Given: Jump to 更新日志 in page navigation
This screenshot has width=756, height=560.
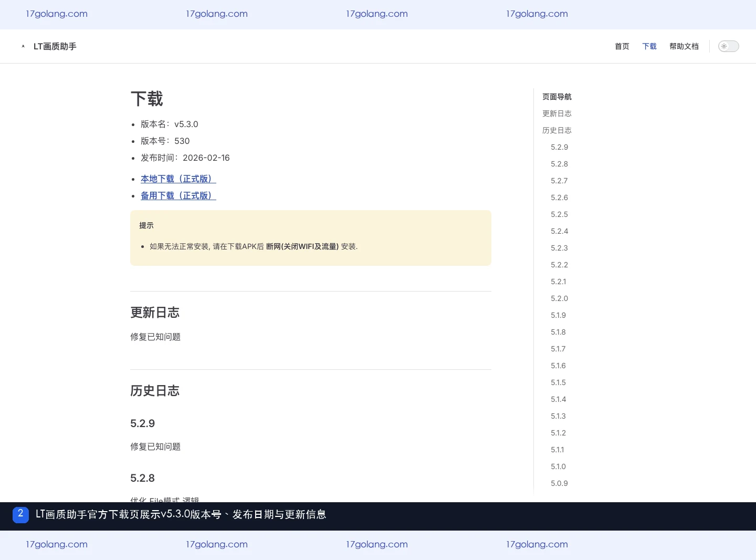Looking at the screenshot, I should click(557, 113).
